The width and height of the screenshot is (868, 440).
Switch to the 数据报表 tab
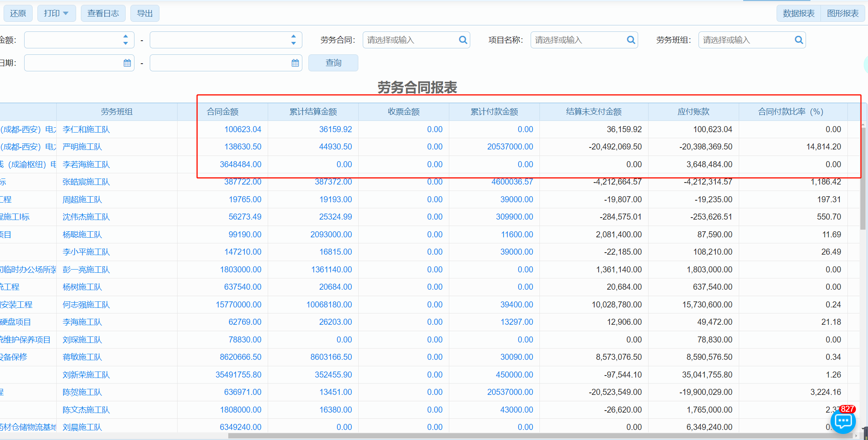tap(798, 13)
